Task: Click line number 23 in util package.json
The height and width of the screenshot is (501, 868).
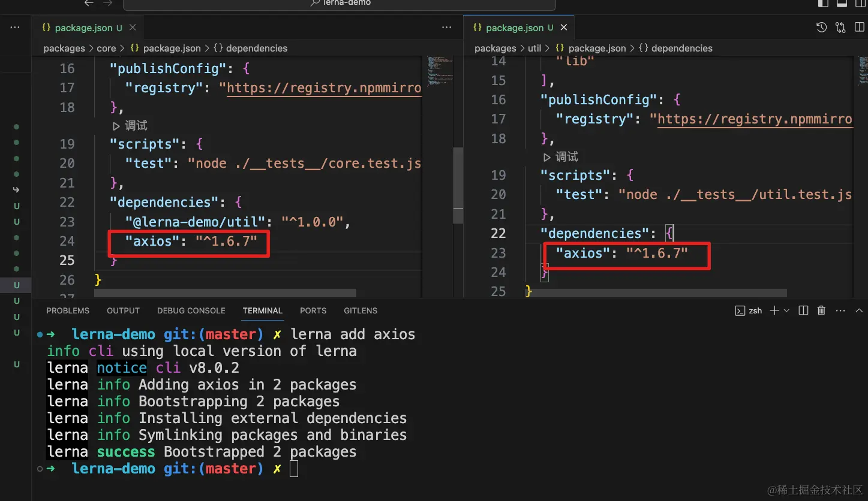Action: coord(498,253)
